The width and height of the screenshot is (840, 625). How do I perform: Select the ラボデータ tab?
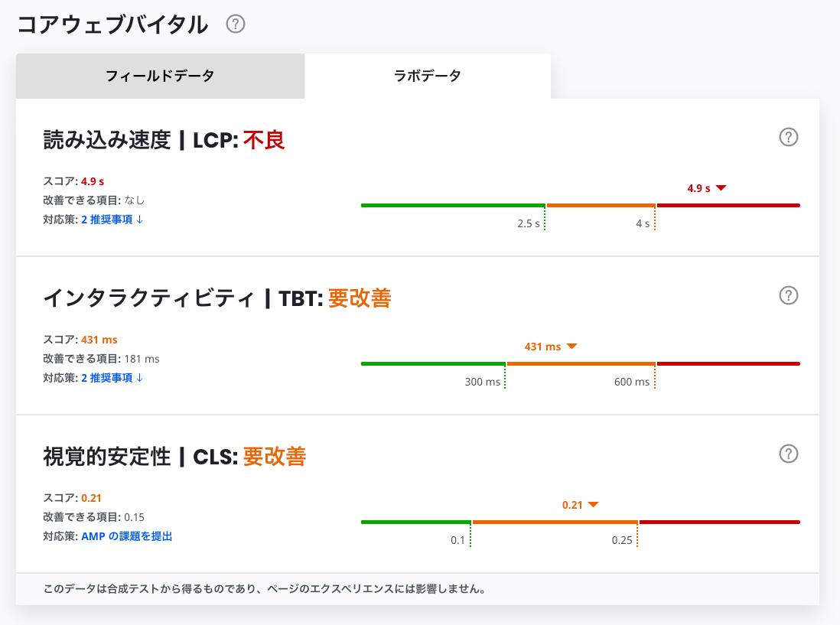click(x=427, y=76)
